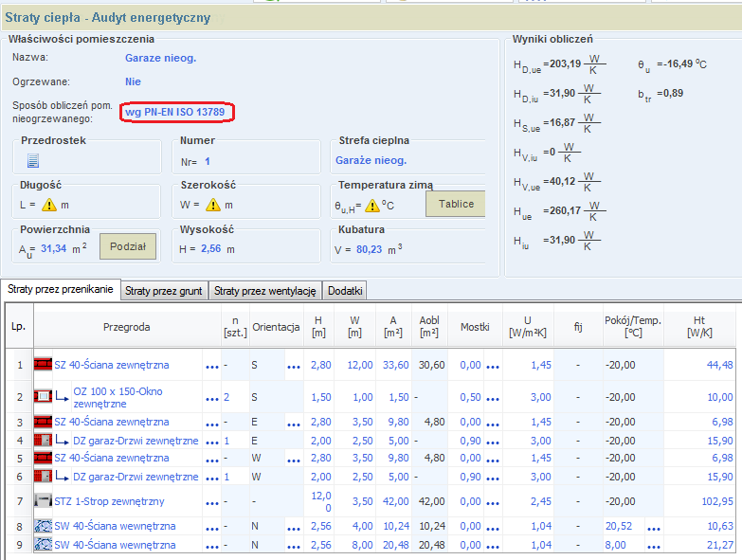Click Przegroda column header

coord(127,327)
